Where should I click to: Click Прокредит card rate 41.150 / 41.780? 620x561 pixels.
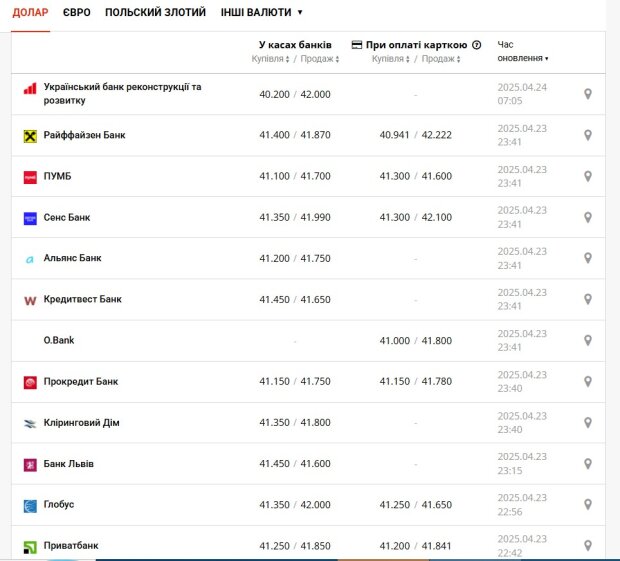tap(416, 382)
